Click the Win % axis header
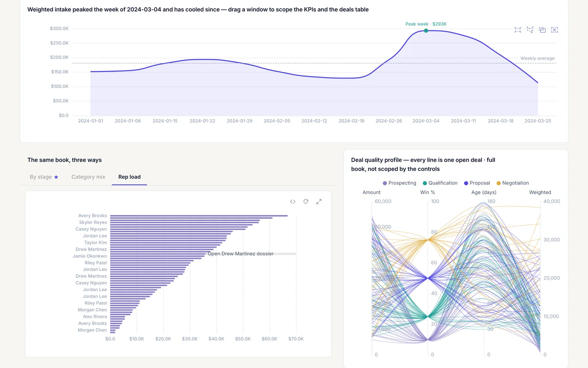588x368 pixels. [x=428, y=193]
